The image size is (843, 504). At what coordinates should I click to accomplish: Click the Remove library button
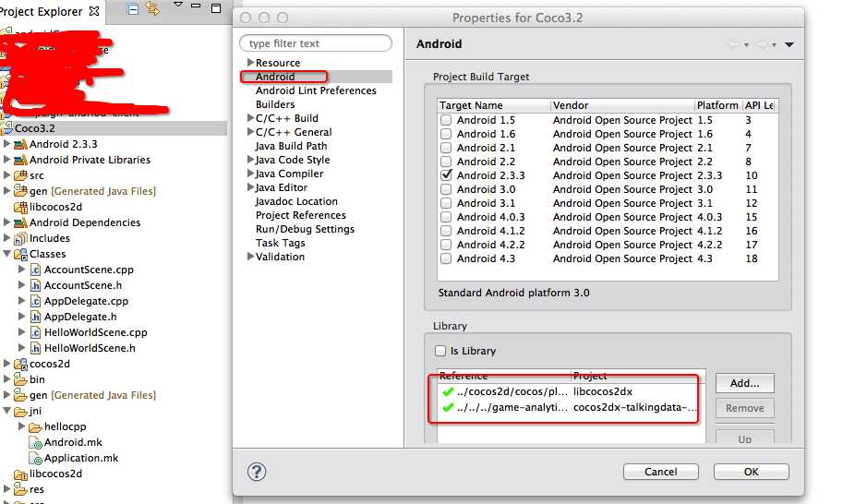pyautogui.click(x=744, y=408)
